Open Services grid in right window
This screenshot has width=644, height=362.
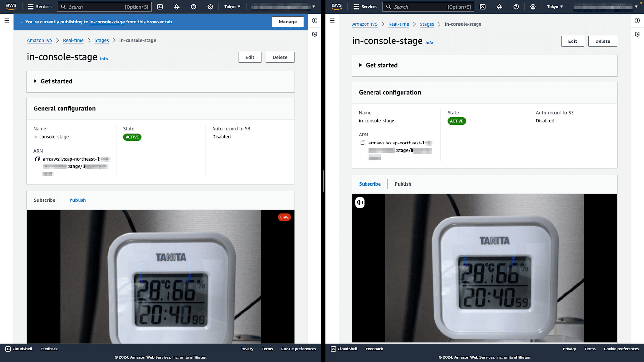(365, 7)
